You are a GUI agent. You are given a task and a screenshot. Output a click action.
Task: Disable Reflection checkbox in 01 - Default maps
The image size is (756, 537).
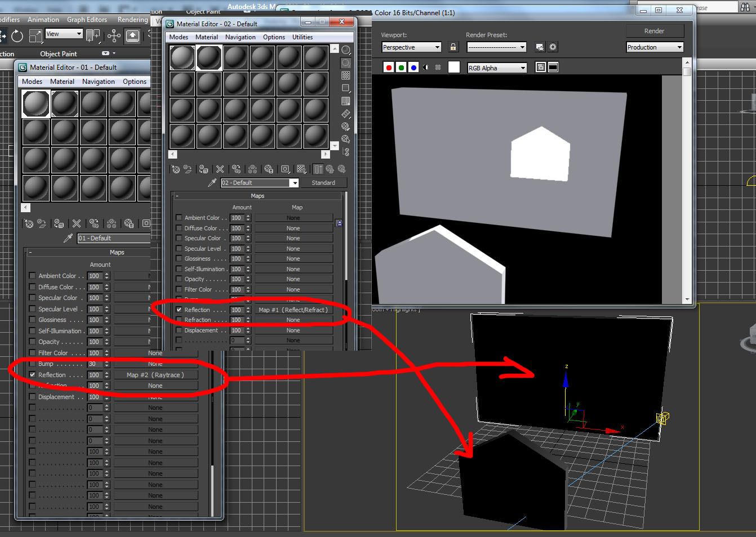(32, 375)
